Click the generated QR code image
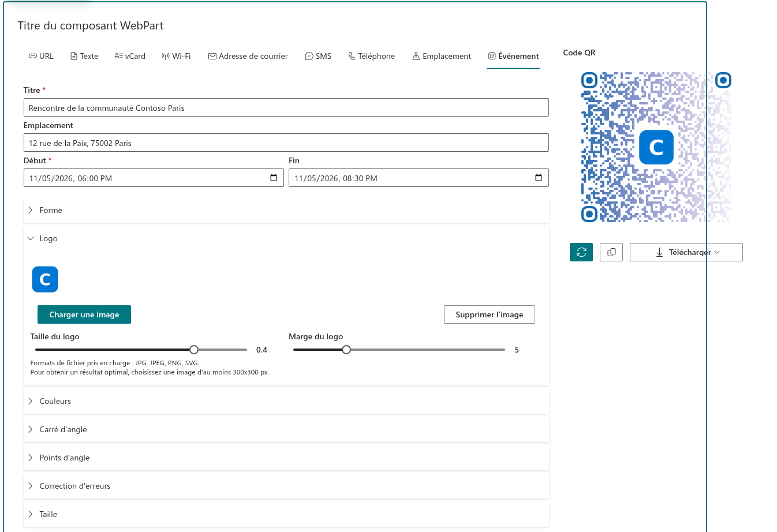Screen dimensions: 777x532 click(656, 147)
